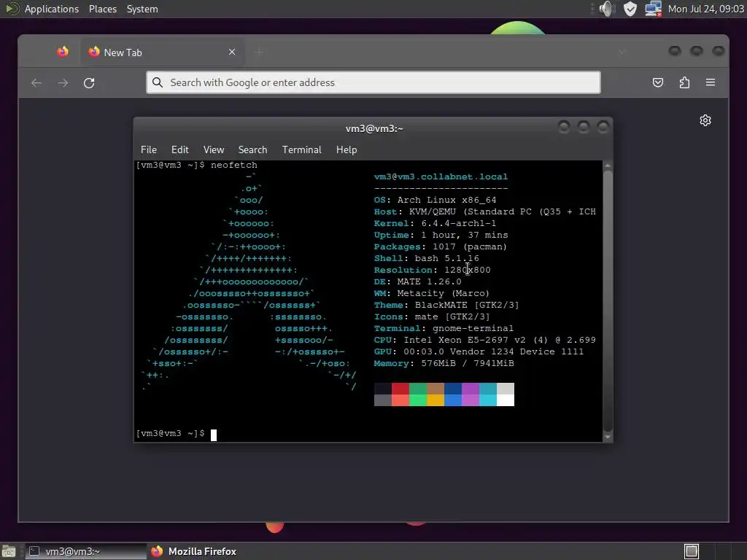Image resolution: width=747 pixels, height=560 pixels.
Task: Open the Save to Pocket icon
Action: (658, 82)
